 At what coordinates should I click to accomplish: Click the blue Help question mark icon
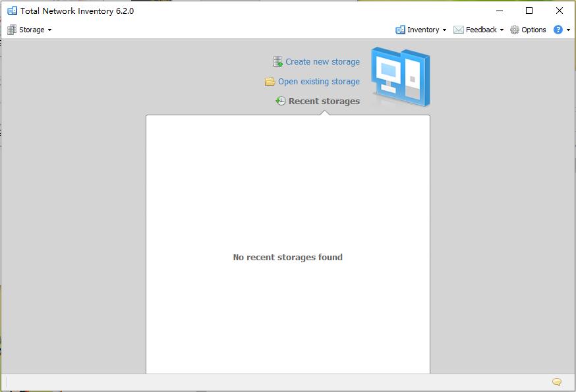click(x=558, y=30)
